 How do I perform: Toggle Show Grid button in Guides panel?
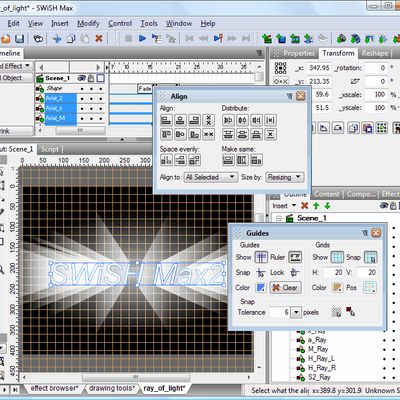pyautogui.click(x=337, y=257)
